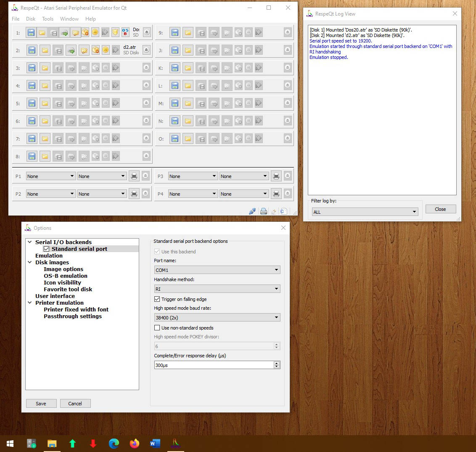Viewport: 476px width, 452px height.
Task: Click Save in the Options dialog
Action: point(41,404)
